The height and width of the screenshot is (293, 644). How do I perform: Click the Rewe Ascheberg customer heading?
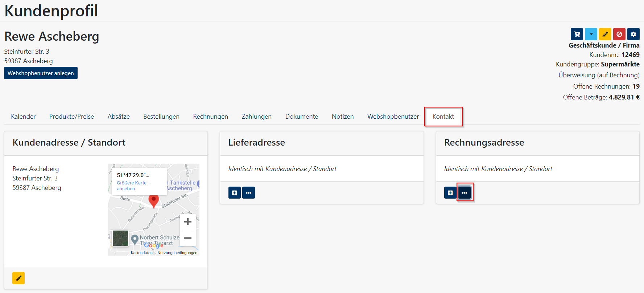click(51, 36)
